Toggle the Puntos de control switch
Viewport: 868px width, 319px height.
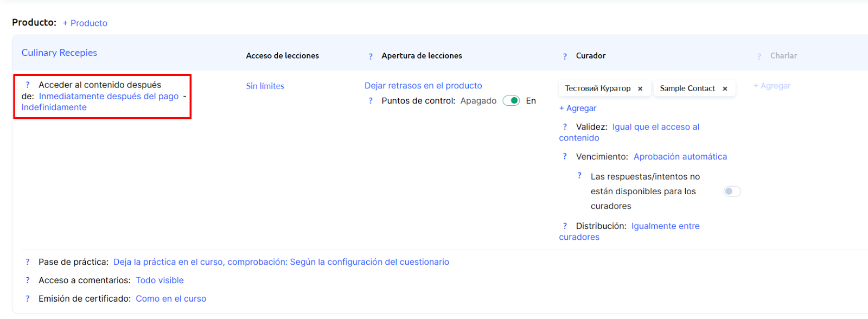pos(511,101)
